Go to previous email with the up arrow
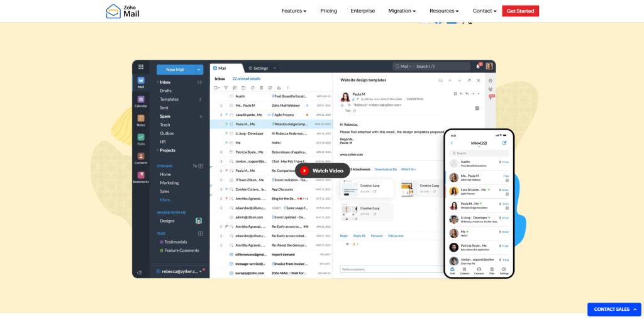644x319 pixels. pyautogui.click(x=450, y=81)
